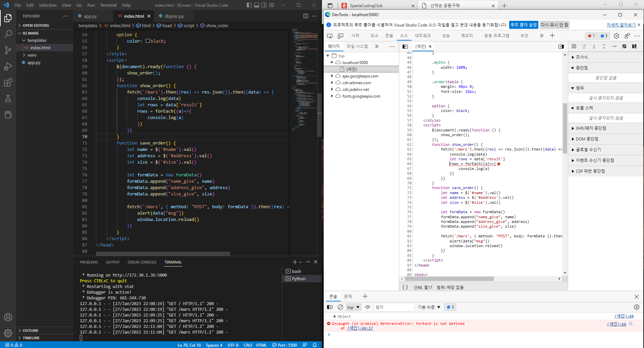Open the 네트워크 tab in DevTools
The height and width of the screenshot is (348, 644).
423,36
